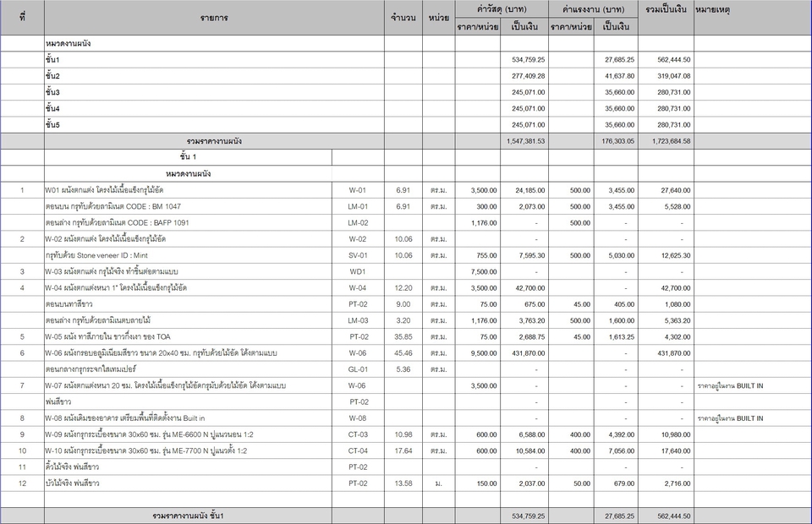This screenshot has height=524, width=812.
Task: Select grand total cell 1,723,684.58
Action: 666,141
